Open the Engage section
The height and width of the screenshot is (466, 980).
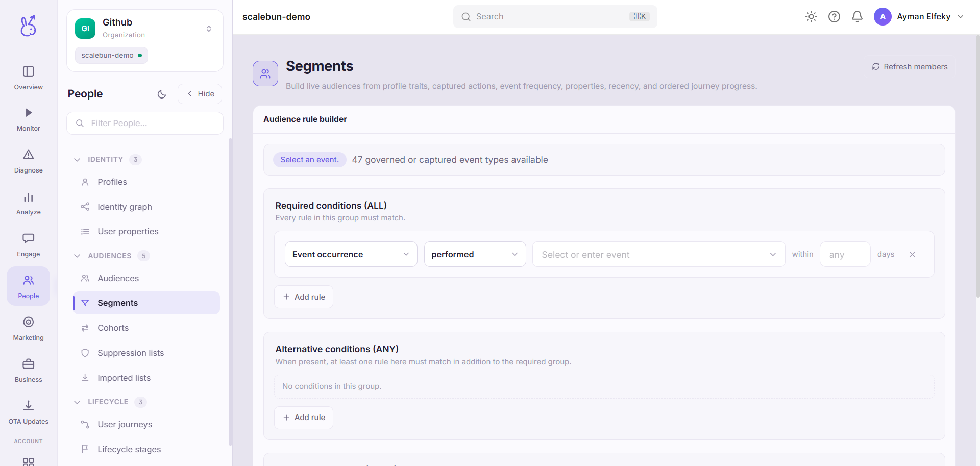point(28,245)
